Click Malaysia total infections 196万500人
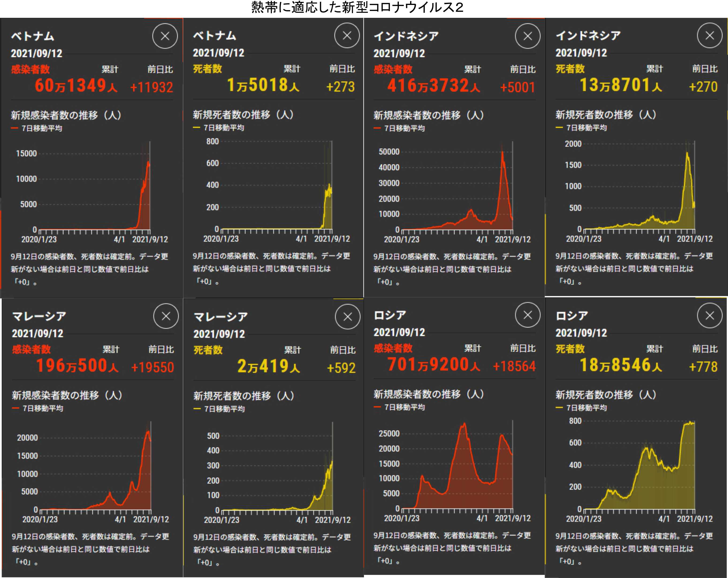 [x=77, y=366]
